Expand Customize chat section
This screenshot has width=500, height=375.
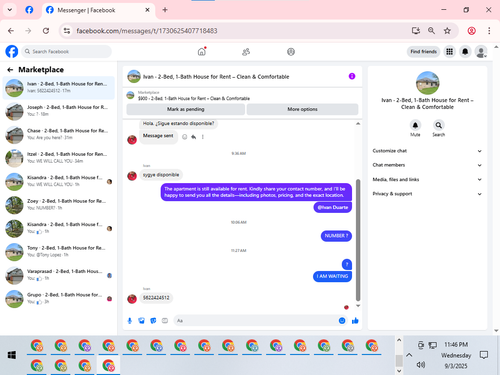click(427, 151)
